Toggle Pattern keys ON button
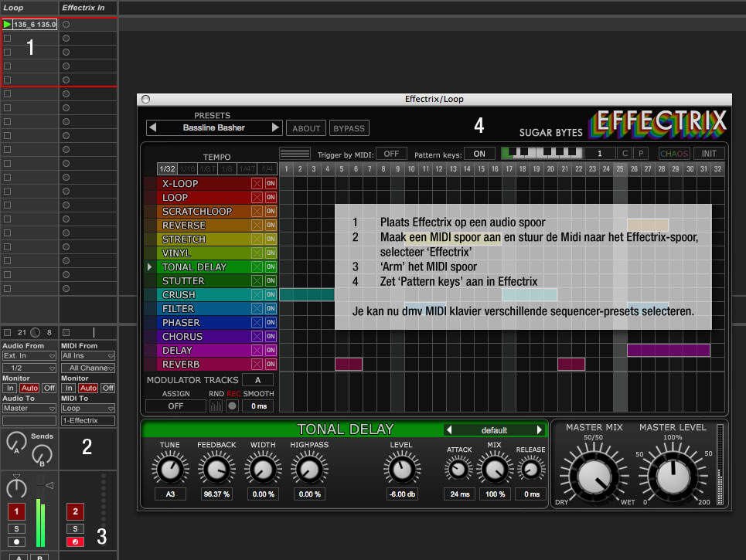The width and height of the screenshot is (746, 560). pyautogui.click(x=479, y=154)
